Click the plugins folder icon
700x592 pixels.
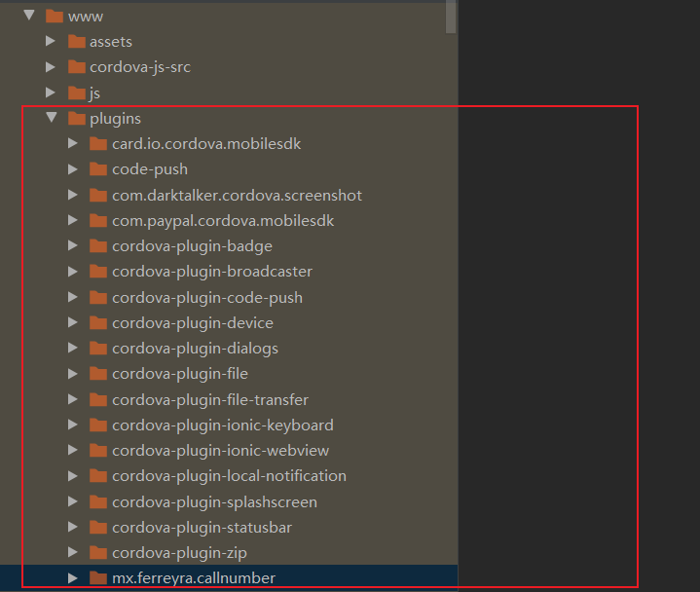(77, 119)
